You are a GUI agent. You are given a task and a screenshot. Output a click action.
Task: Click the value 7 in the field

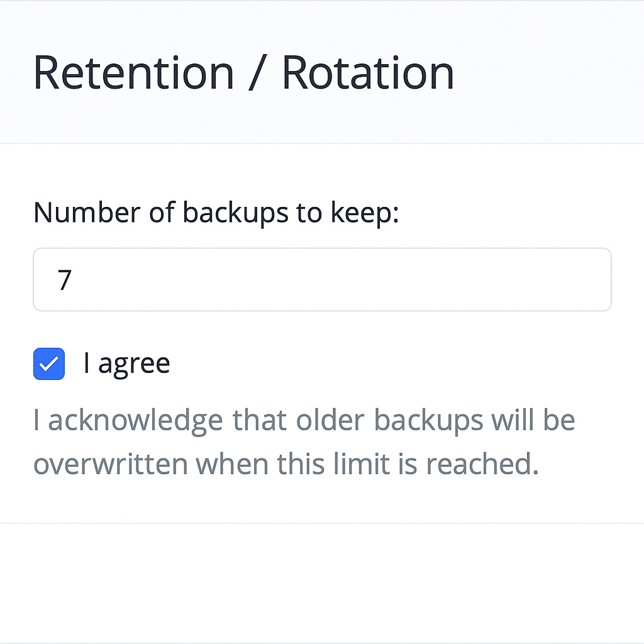click(65, 280)
